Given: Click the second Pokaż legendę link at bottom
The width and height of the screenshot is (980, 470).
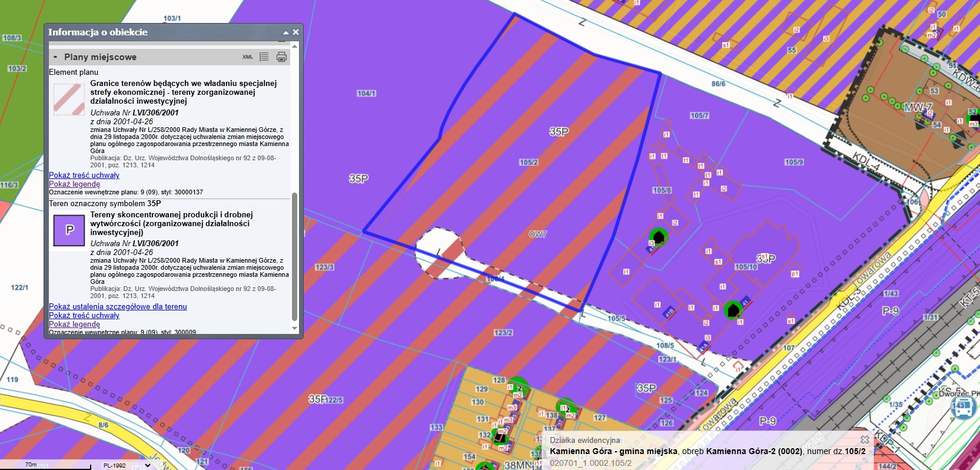Looking at the screenshot, I should pos(75,324).
